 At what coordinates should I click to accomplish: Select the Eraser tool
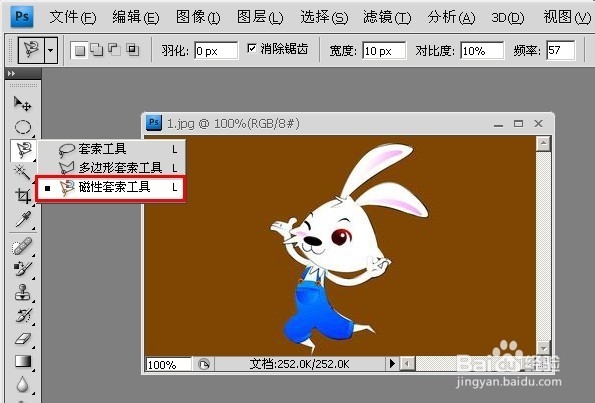(x=22, y=338)
